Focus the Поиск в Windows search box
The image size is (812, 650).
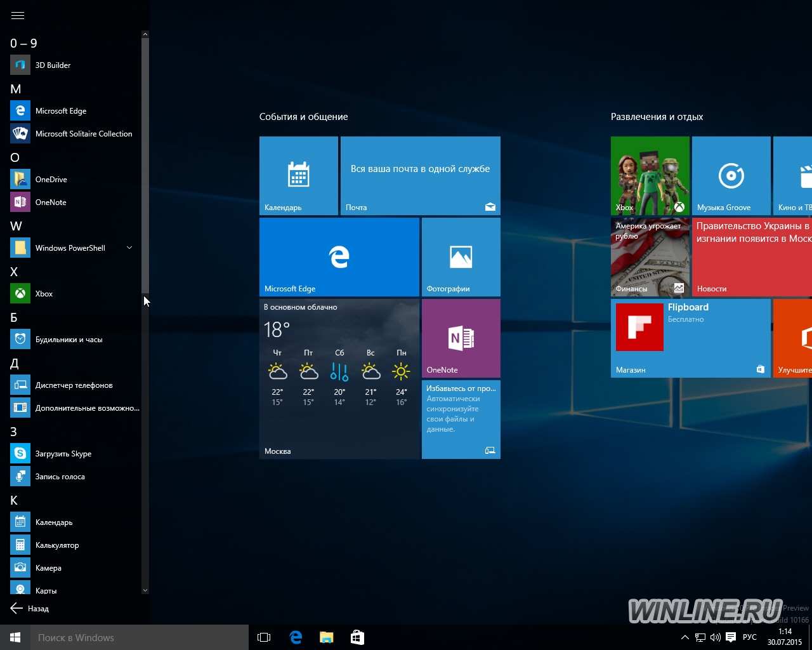point(140,637)
